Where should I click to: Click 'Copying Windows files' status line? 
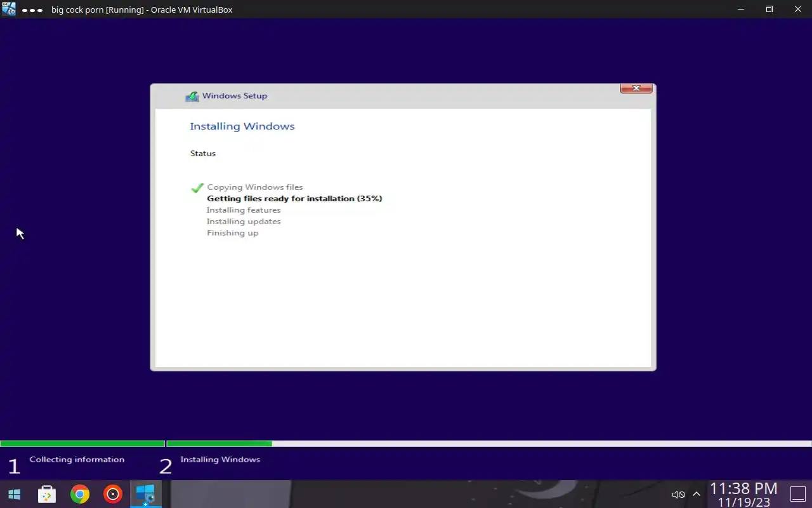click(255, 187)
